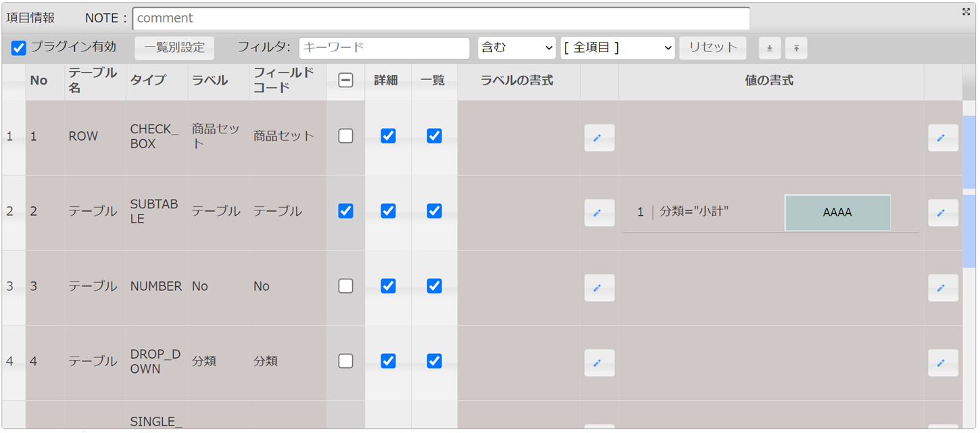
Task: Click the 一覧 column header
Action: coord(433,81)
